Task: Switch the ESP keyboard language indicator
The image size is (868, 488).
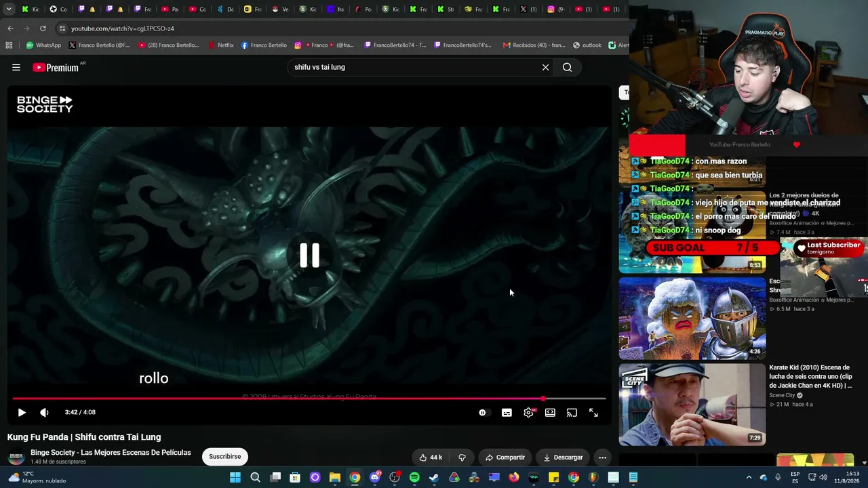Action: [795, 478]
